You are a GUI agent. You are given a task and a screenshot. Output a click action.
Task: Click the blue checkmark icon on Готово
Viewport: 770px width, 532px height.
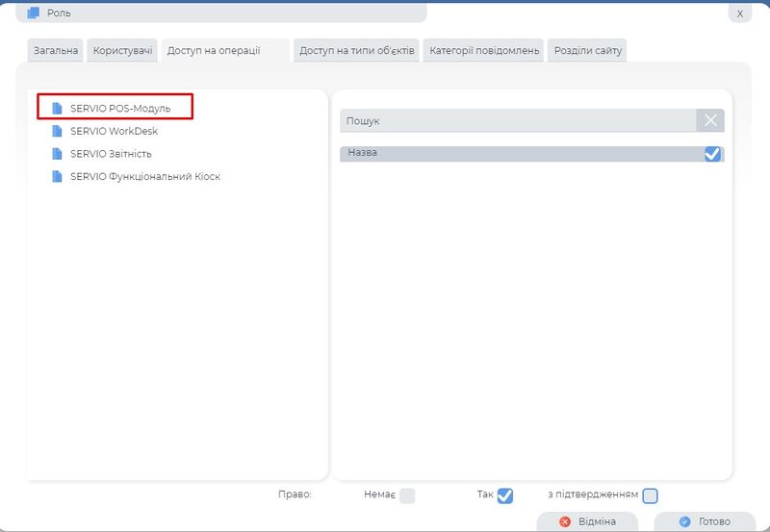(684, 521)
